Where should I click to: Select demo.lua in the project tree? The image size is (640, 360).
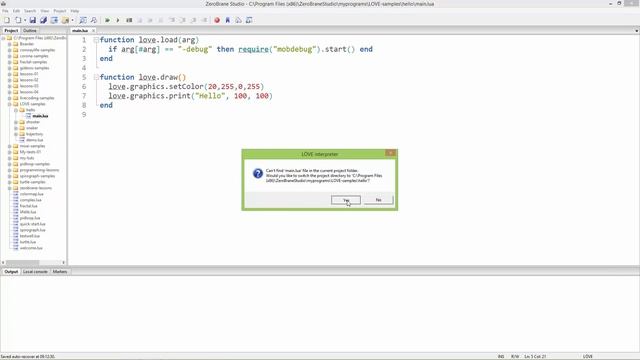pyautogui.click(x=34, y=140)
